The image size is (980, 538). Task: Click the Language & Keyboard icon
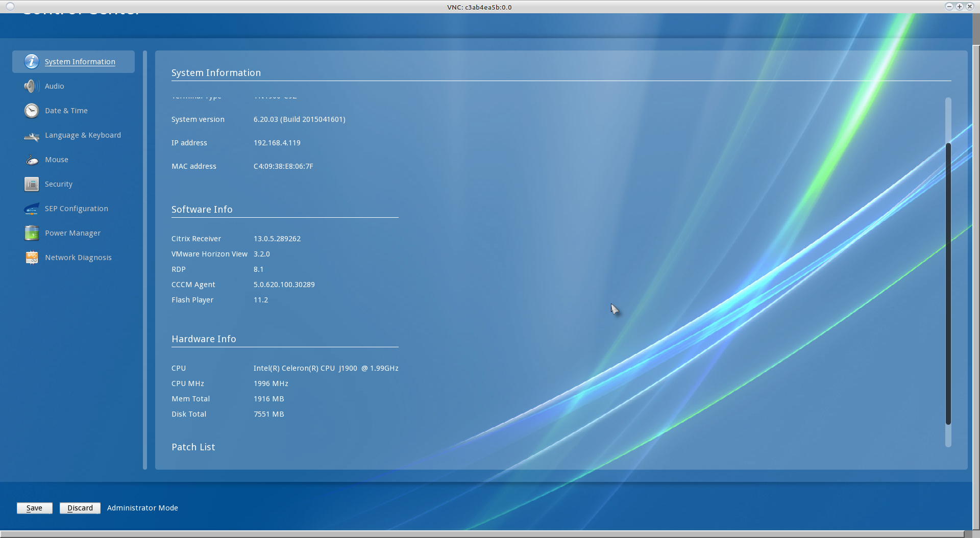(32, 136)
